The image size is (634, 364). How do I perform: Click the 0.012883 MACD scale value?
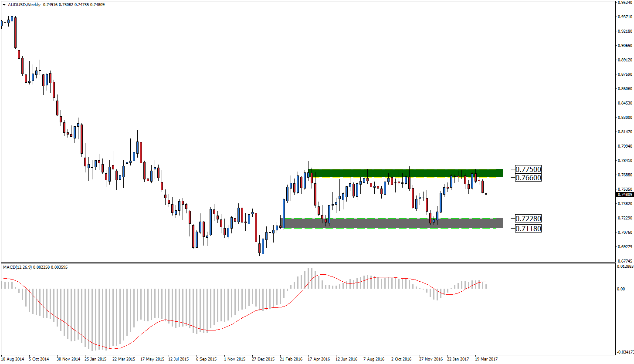coord(625,266)
